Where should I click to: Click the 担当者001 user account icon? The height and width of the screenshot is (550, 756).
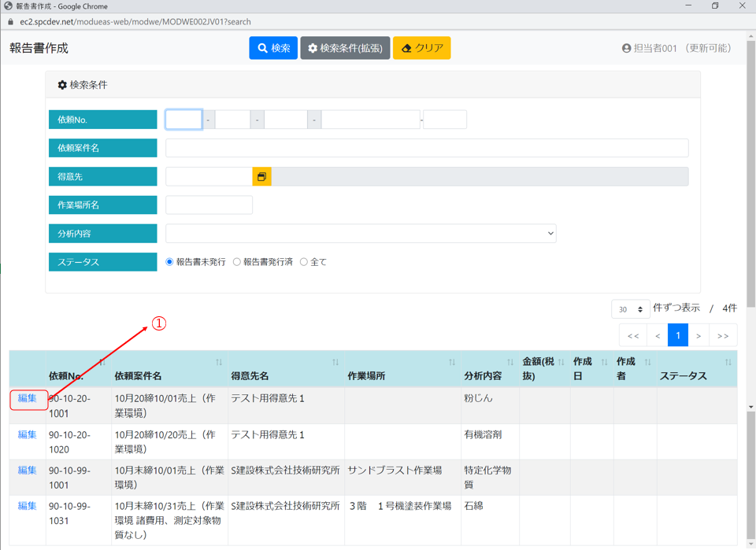tap(626, 48)
